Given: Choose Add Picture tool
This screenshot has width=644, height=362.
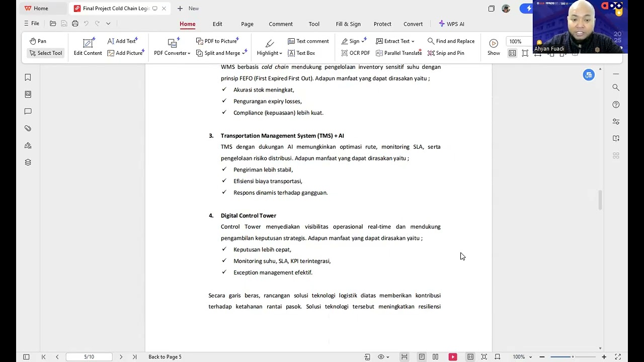Looking at the screenshot, I should 126,53.
